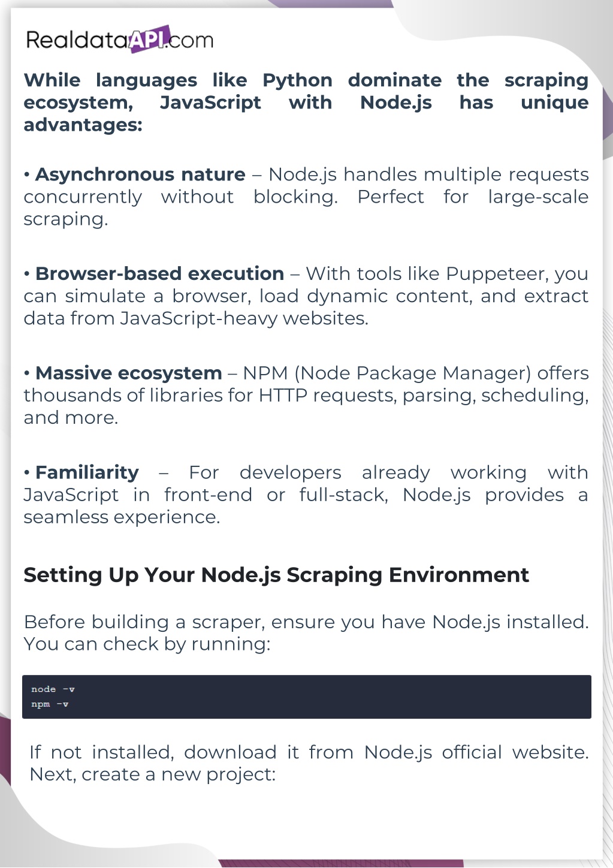
Task: Click "Next, create a new project:" text
Action: [152, 774]
